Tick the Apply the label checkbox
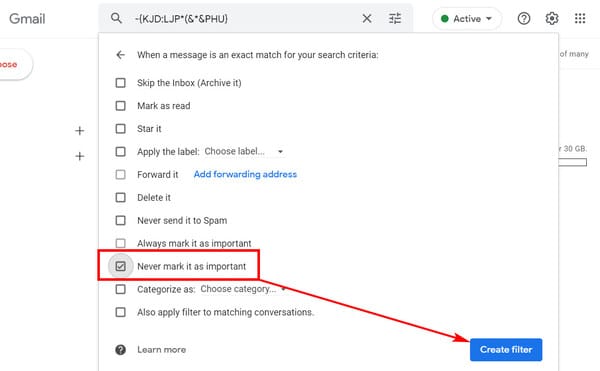The image size is (600, 371). coord(121,151)
